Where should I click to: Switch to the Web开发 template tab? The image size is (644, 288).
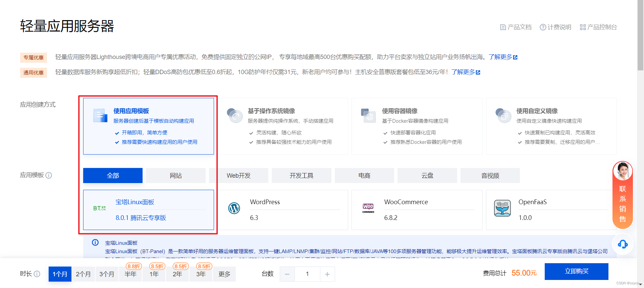238,176
